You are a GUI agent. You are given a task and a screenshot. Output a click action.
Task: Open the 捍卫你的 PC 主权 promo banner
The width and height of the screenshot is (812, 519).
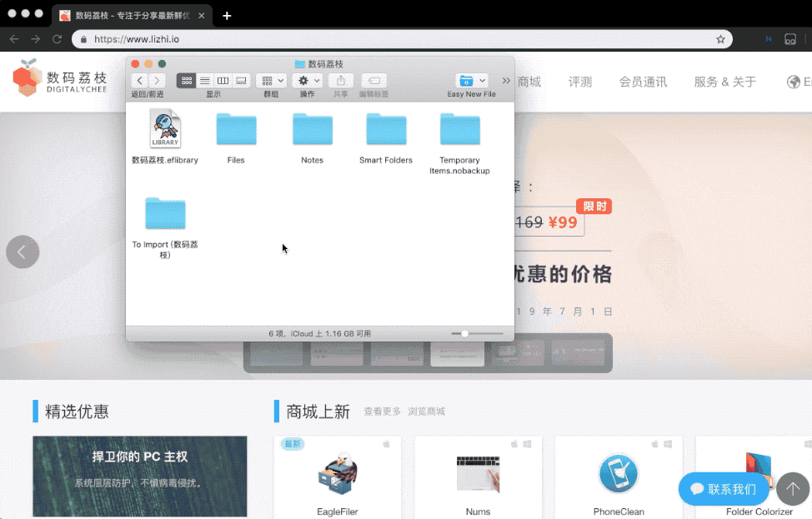[x=140, y=477]
